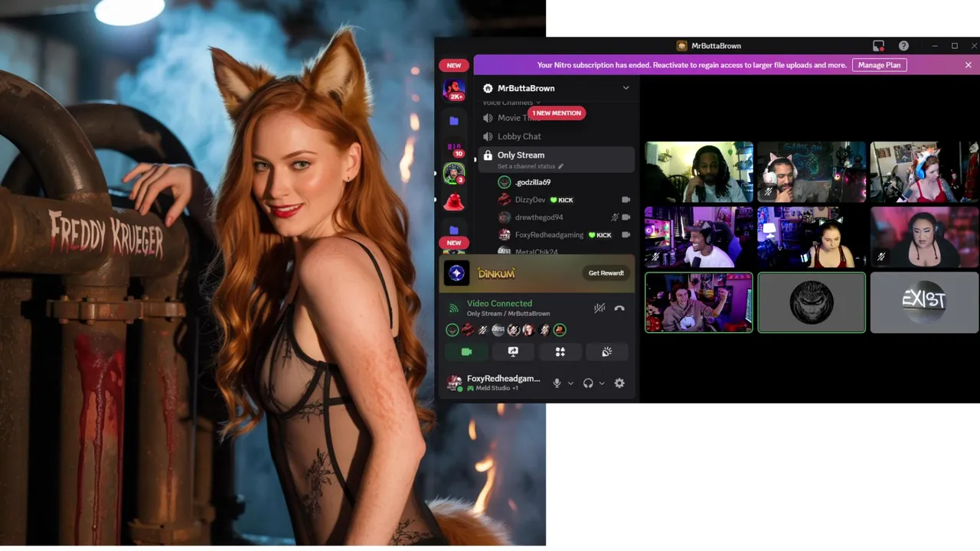Select the video tile of woman in red top
The height and width of the screenshot is (551, 980).
pos(924,172)
